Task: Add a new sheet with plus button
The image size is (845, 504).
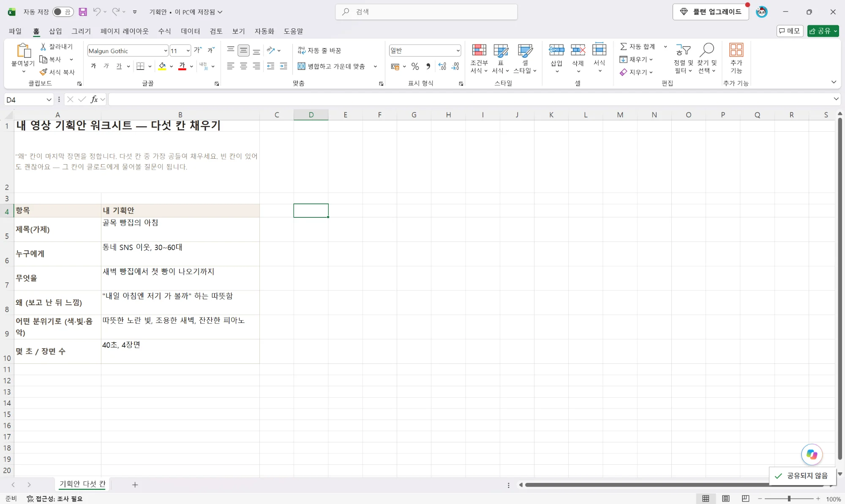Action: pos(135,485)
